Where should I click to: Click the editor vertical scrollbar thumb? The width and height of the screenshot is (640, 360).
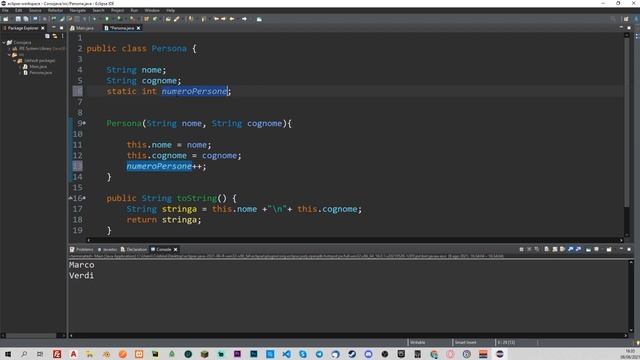627,122
